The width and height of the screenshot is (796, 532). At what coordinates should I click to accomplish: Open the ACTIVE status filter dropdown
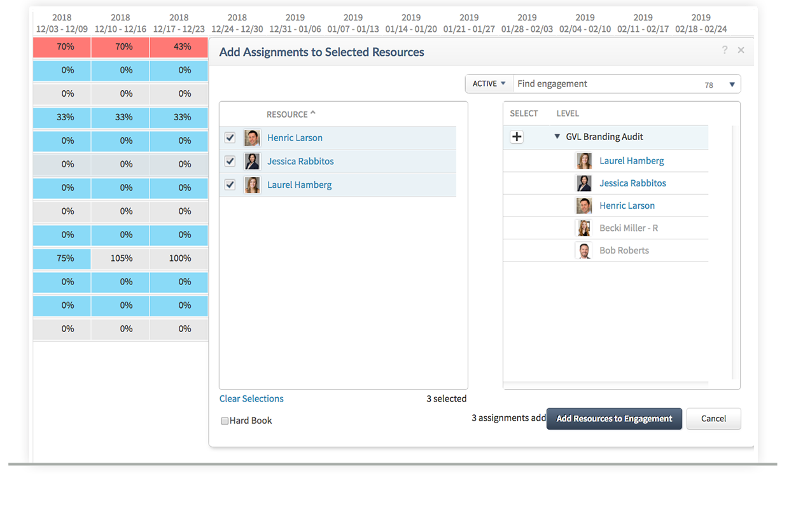point(489,84)
